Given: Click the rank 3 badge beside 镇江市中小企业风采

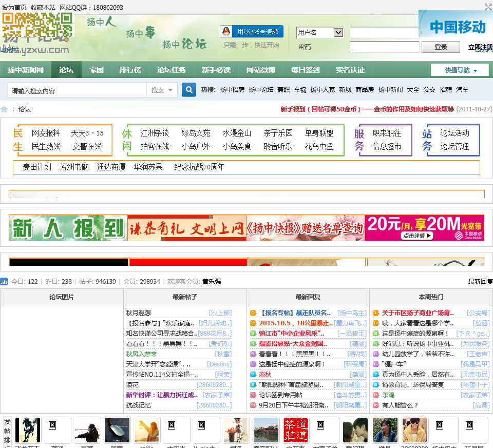Looking at the screenshot, I should 253,334.
